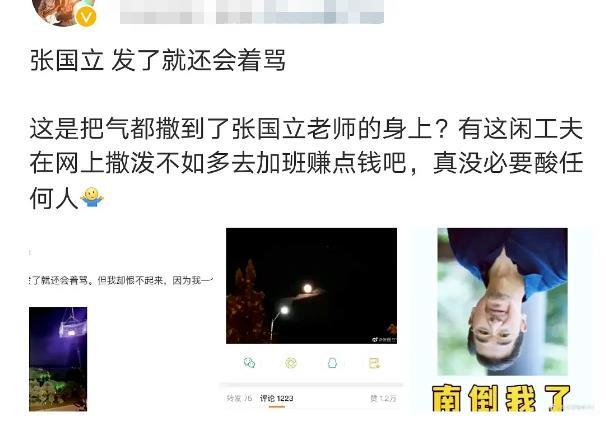The width and height of the screenshot is (606, 425).
Task: Tap the yellow note share icon
Action: (x=374, y=363)
